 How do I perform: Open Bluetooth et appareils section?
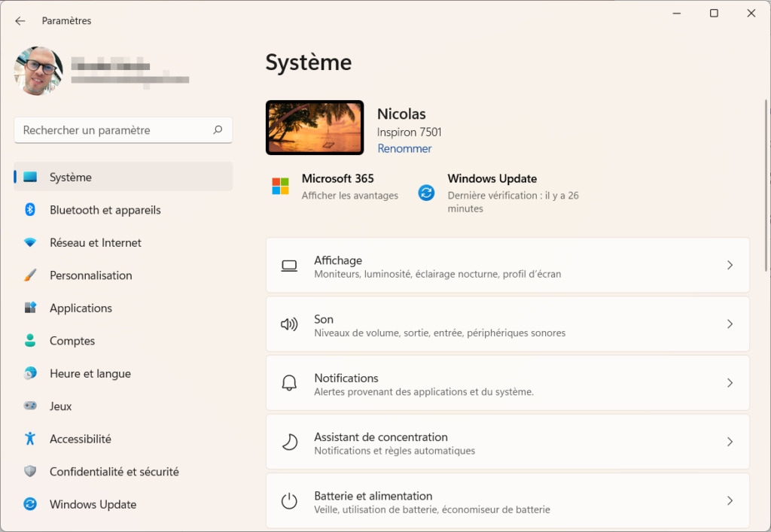(123, 210)
